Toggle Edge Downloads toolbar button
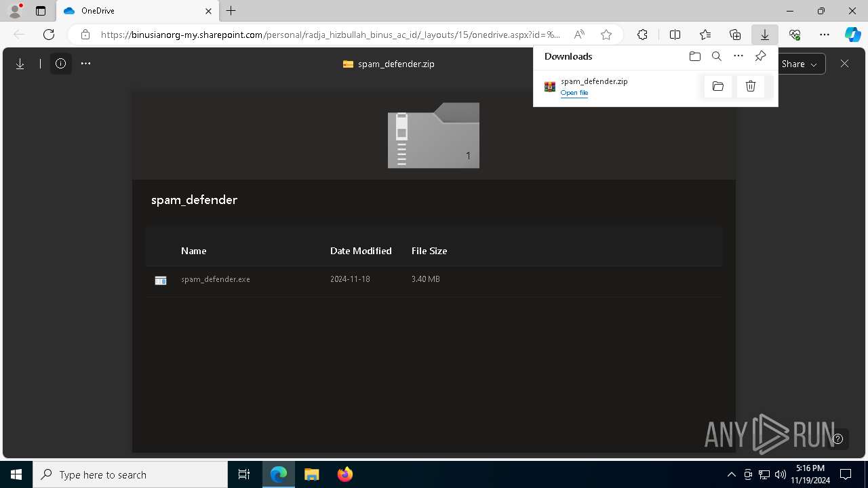The height and width of the screenshot is (488, 868). click(x=765, y=35)
